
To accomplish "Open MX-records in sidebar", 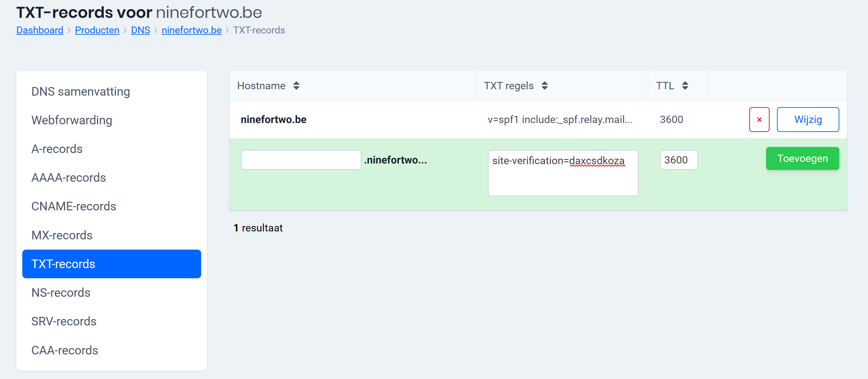I will point(62,235).
